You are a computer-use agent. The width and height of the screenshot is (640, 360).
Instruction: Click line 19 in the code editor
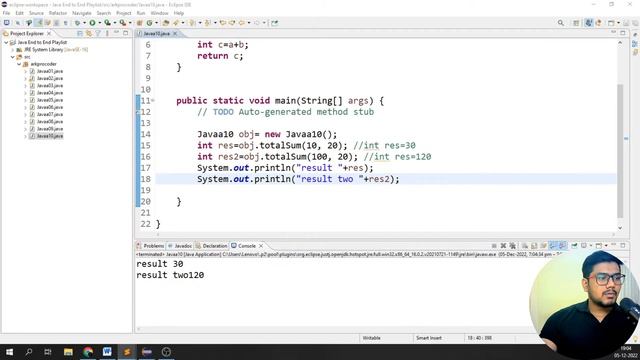coord(386,190)
